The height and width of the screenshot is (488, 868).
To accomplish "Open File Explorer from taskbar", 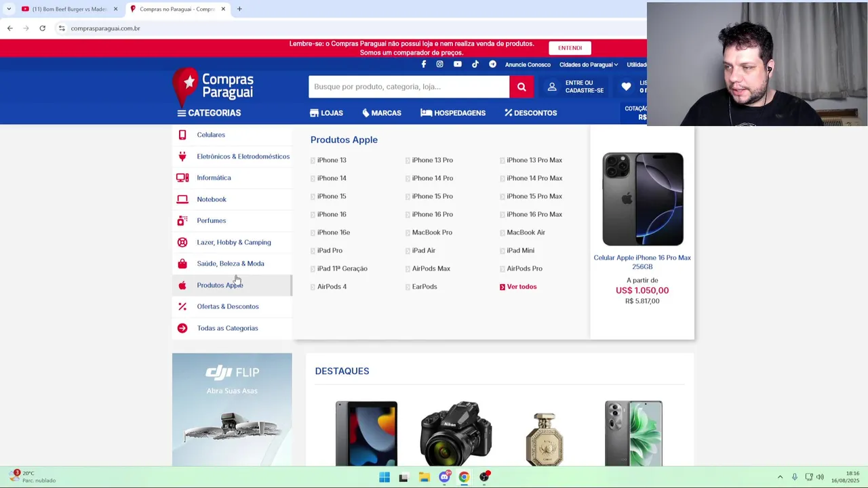I will pyautogui.click(x=425, y=477).
